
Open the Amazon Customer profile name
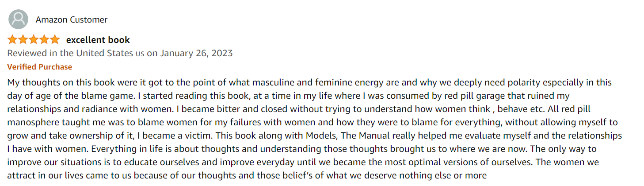click(x=72, y=19)
